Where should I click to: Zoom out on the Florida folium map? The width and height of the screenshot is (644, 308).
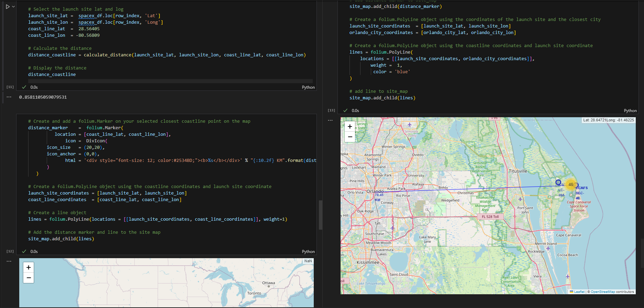point(350,137)
